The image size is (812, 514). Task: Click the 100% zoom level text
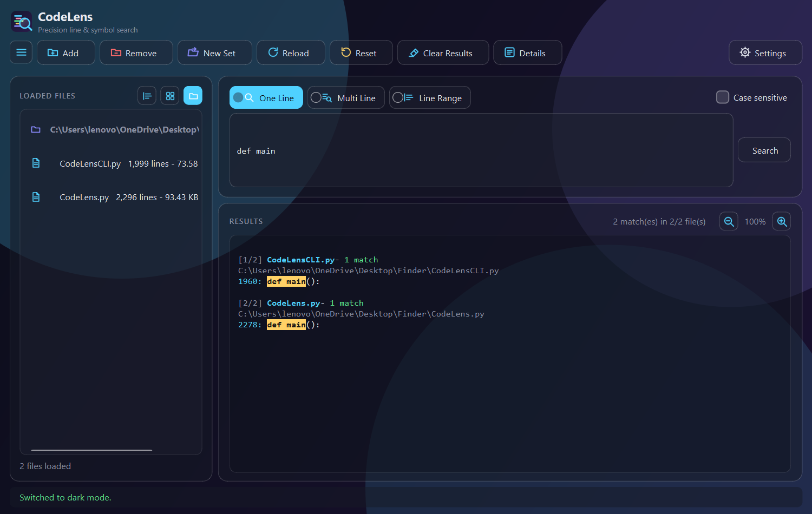pyautogui.click(x=755, y=222)
